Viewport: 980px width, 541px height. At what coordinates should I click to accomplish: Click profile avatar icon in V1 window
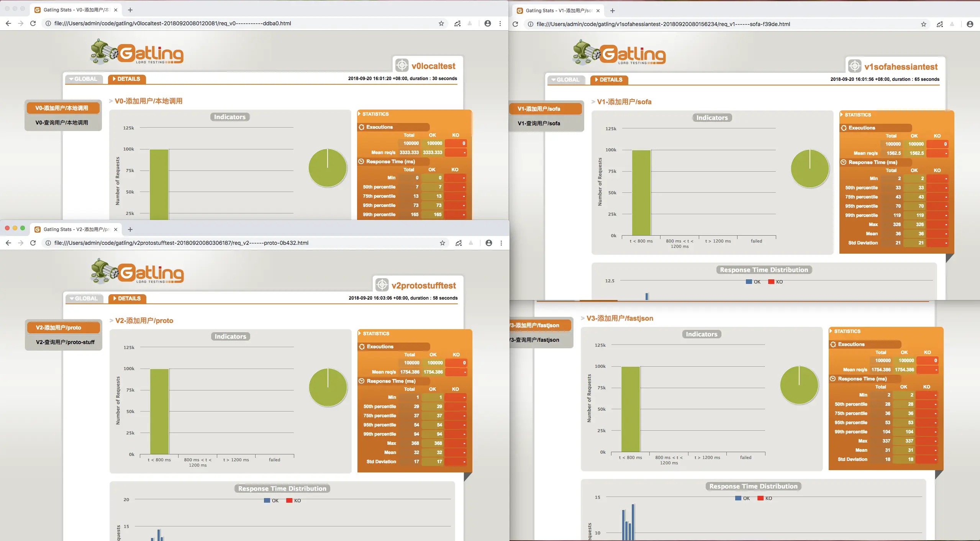click(970, 24)
